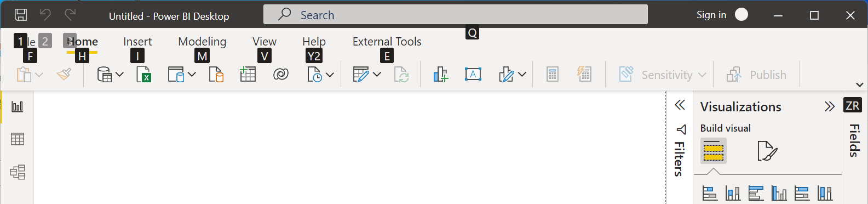Select the Build visual fields icon
The width and height of the screenshot is (868, 204).
(x=714, y=151)
